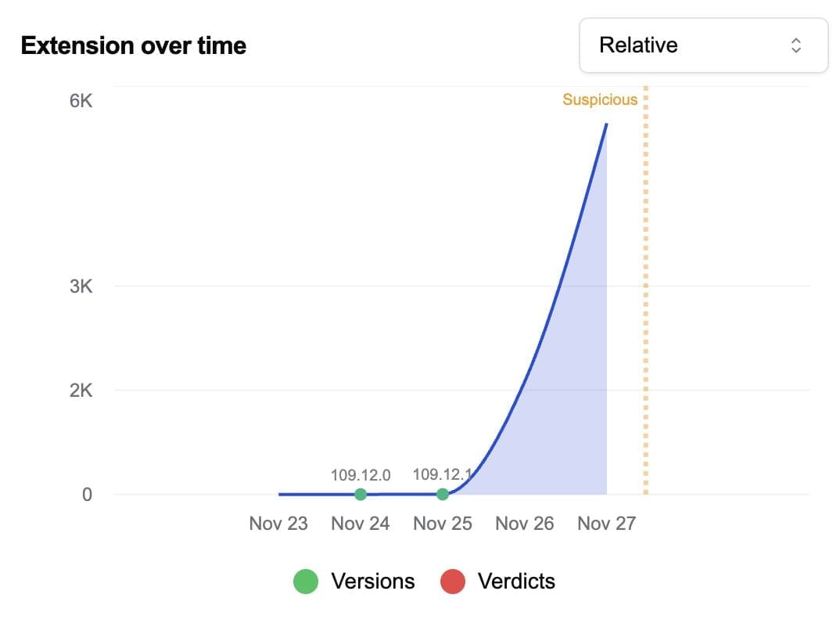This screenshot has width=840, height=634.
Task: Click the 3K y-axis label
Action: [81, 286]
